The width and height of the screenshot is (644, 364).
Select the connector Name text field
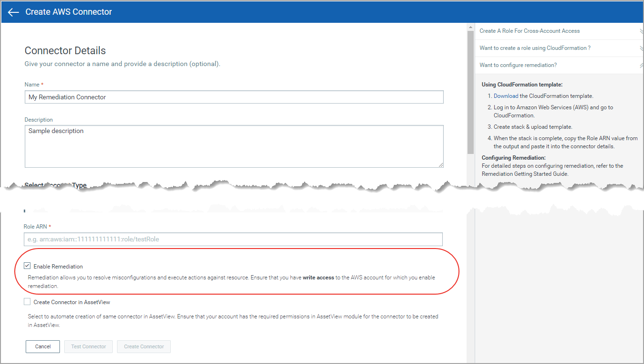click(233, 97)
